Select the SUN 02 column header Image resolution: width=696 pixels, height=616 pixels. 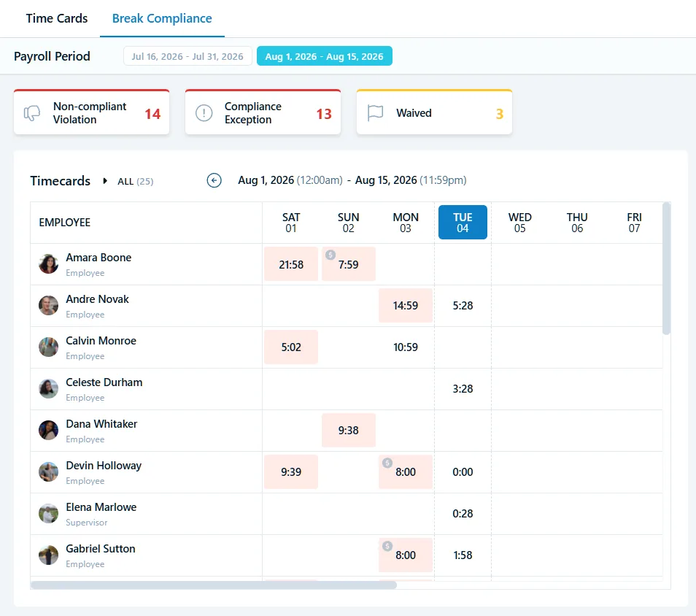pyautogui.click(x=348, y=223)
